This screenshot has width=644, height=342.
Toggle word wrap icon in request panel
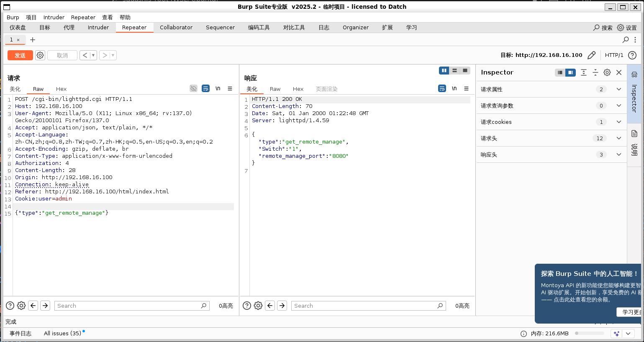point(205,88)
